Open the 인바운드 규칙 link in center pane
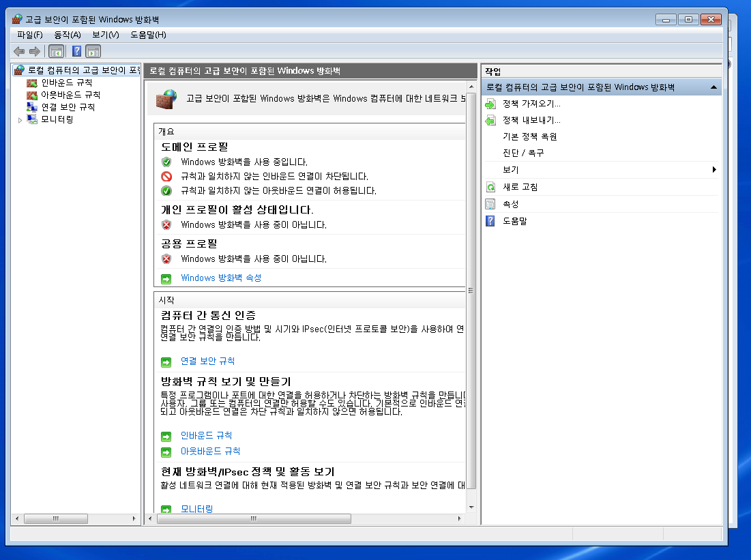Screen dimensions: 751x560 (206, 435)
